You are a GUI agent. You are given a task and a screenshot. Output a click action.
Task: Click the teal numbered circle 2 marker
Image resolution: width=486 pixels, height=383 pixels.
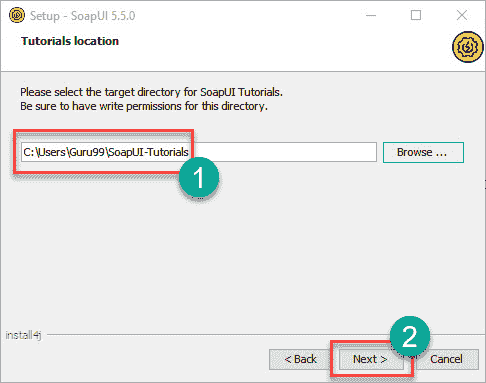point(410,336)
